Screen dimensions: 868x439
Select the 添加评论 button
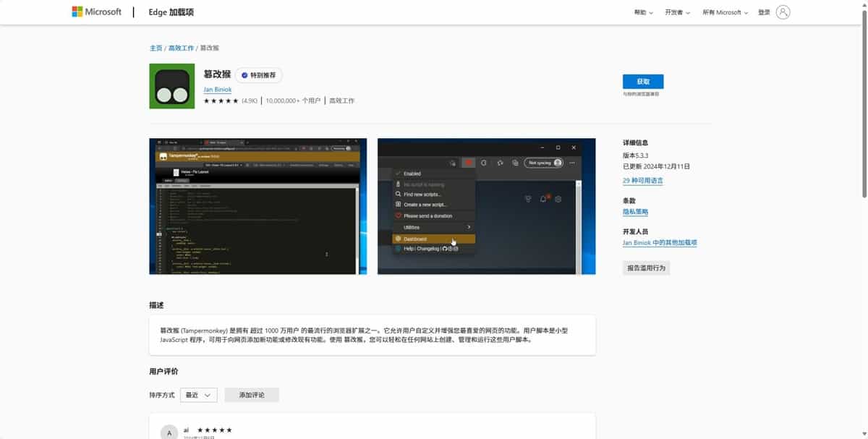click(x=252, y=395)
